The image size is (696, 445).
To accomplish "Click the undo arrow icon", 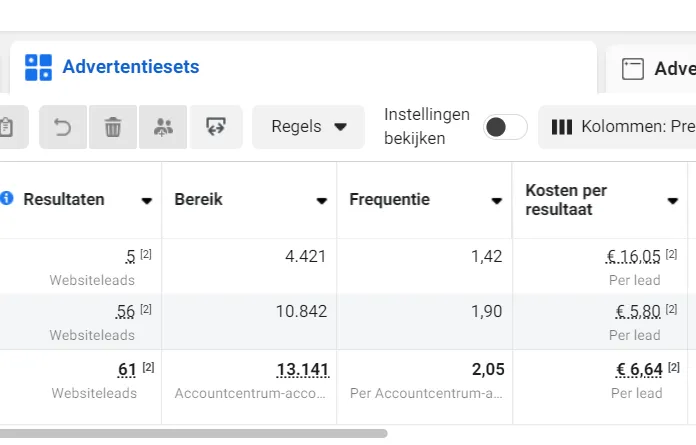I will click(63, 127).
